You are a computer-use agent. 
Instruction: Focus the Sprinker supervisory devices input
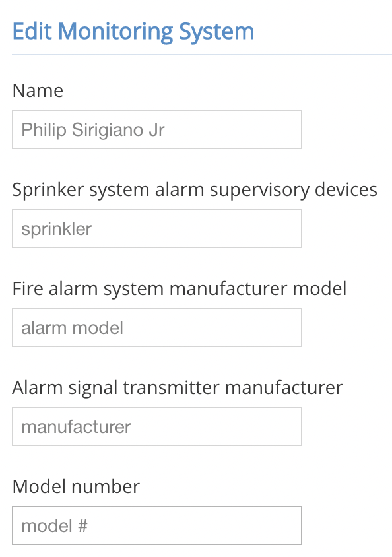156,228
